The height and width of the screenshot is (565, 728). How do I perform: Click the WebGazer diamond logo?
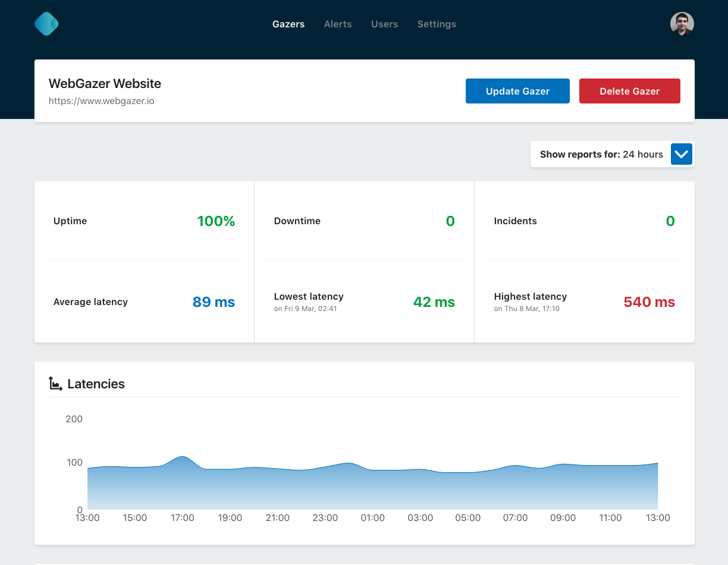tap(46, 24)
